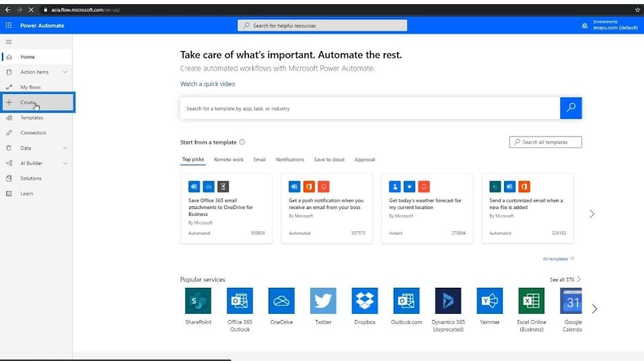Open Send a customized email template card
644x361 pixels.
pyautogui.click(x=528, y=208)
